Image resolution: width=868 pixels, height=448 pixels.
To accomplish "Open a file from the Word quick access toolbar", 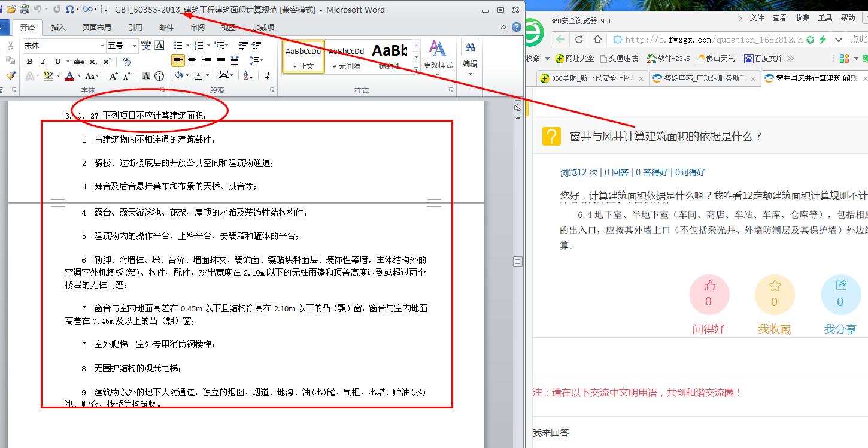I will click(x=12, y=9).
